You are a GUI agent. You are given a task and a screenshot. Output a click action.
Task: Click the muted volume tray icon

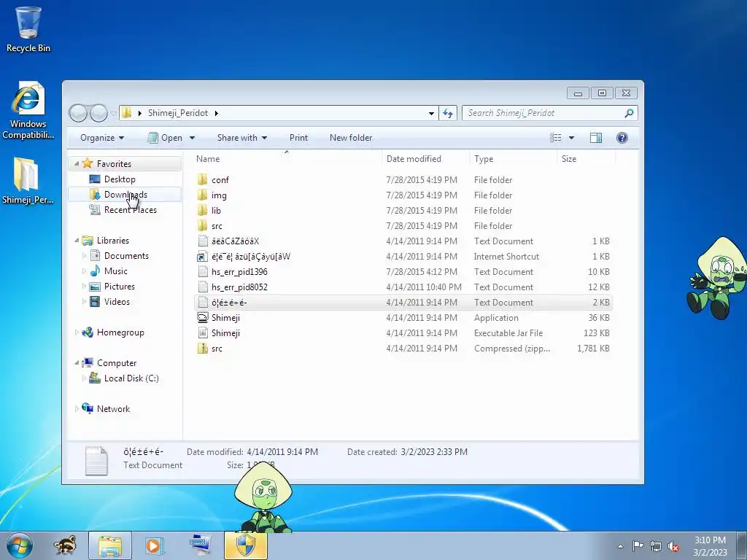[673, 546]
